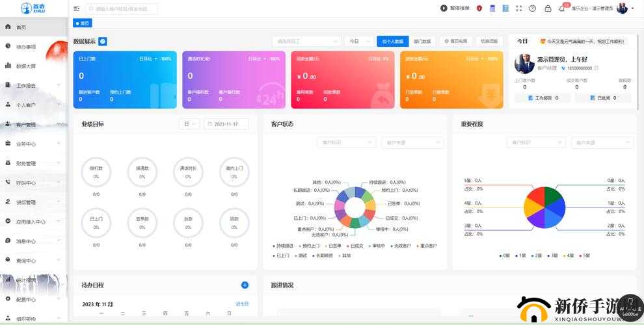Click the orange stat card
Screen dimensions: 644x325
tap(451, 79)
